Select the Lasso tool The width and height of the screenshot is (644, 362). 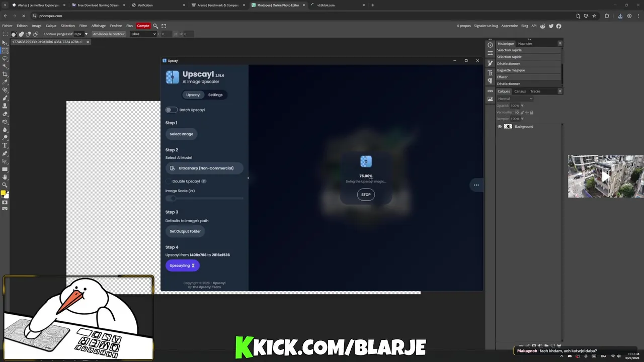coord(5,58)
